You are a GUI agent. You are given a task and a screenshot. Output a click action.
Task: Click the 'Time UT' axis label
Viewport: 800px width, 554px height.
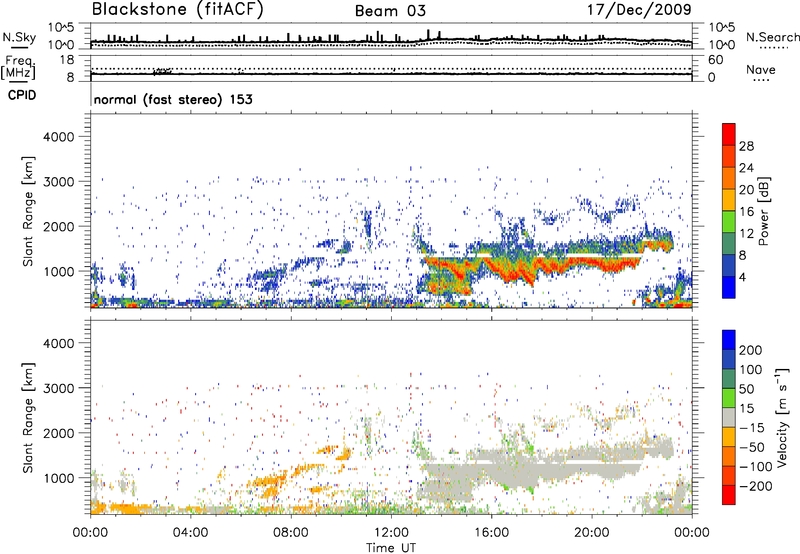pyautogui.click(x=391, y=547)
